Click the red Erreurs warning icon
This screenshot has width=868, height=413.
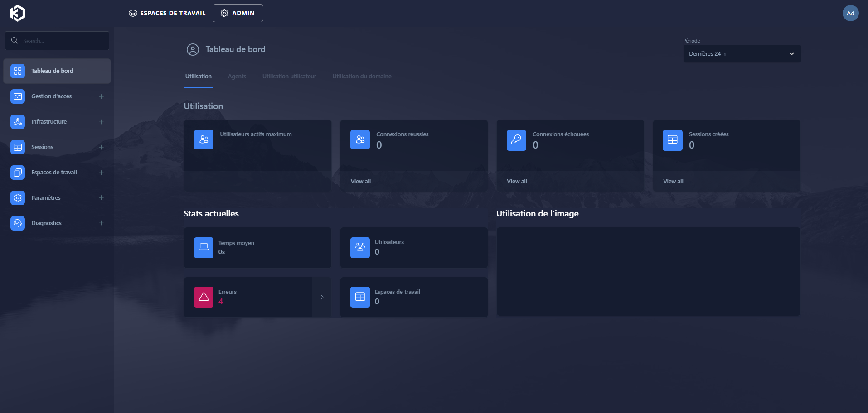pyautogui.click(x=204, y=297)
